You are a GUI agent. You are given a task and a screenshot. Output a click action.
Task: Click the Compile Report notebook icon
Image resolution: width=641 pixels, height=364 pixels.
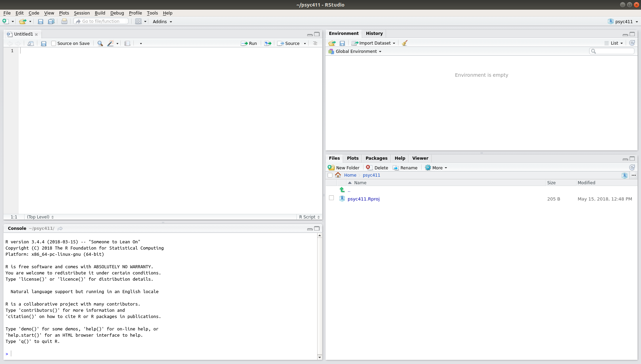(127, 44)
